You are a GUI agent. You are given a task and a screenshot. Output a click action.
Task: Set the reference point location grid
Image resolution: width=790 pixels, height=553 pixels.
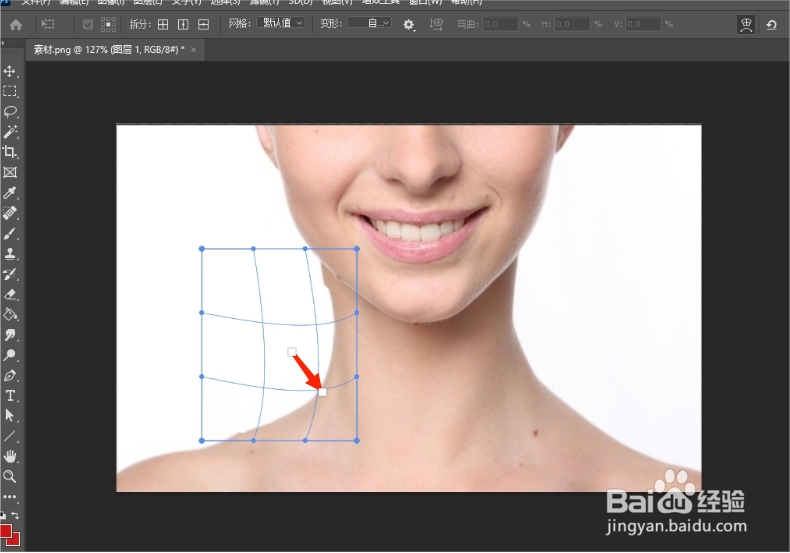108,24
